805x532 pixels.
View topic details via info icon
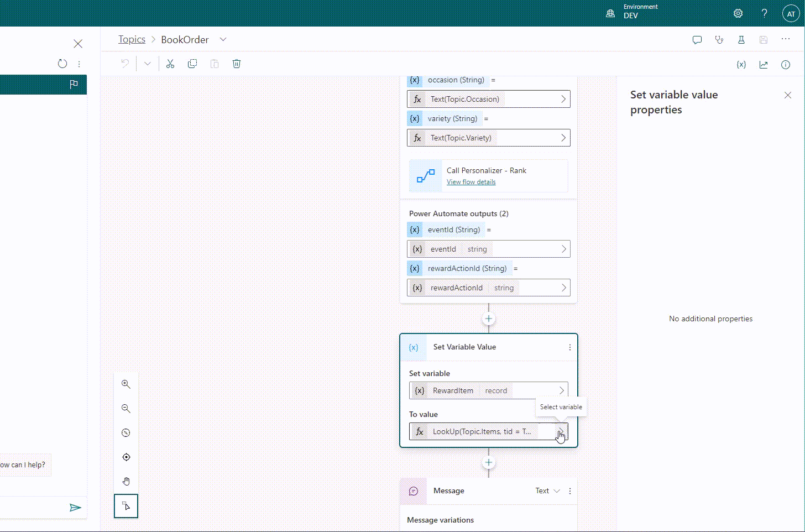786,64
